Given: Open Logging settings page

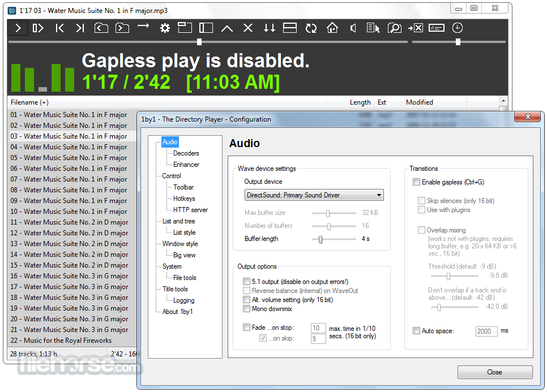Looking at the screenshot, I should click(183, 300).
